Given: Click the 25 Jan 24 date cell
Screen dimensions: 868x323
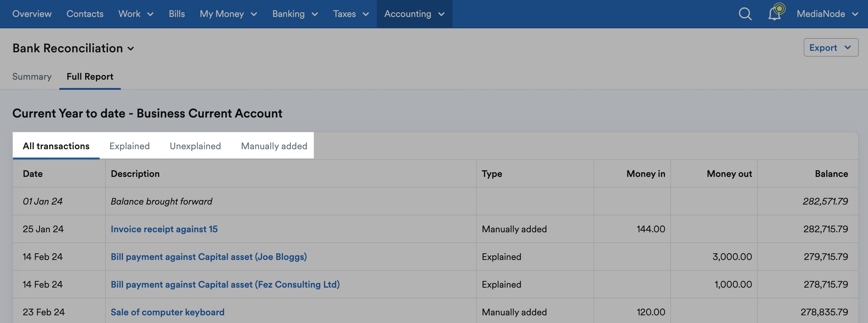Looking at the screenshot, I should (x=43, y=229).
